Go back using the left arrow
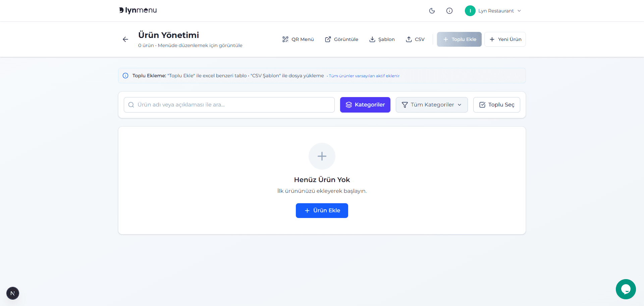Viewport: 644px width, 306px height. pos(125,39)
